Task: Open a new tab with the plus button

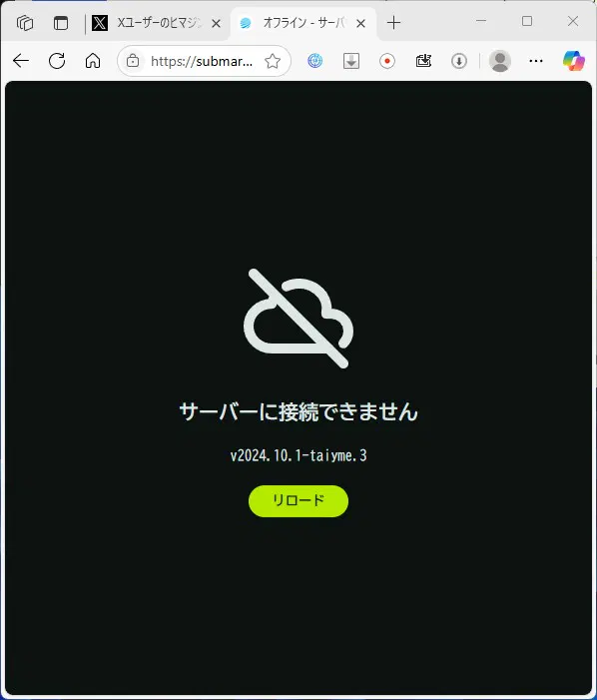Action: [393, 23]
